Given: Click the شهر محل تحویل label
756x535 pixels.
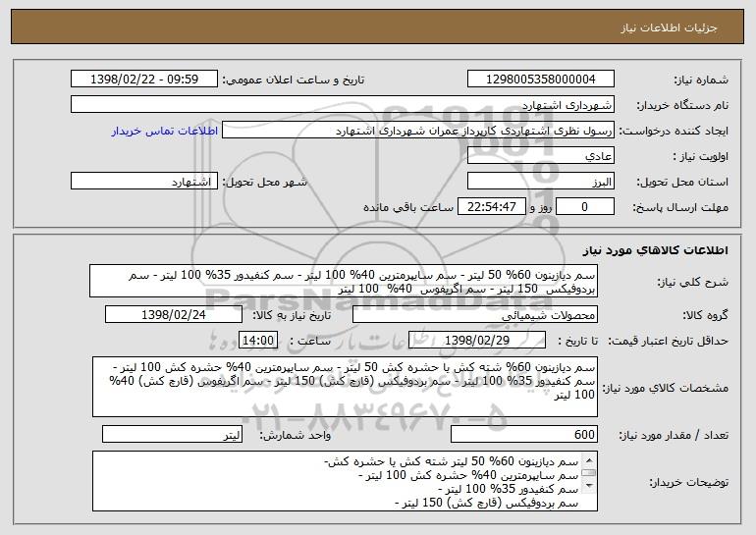Looking at the screenshot, I should pos(265,182).
